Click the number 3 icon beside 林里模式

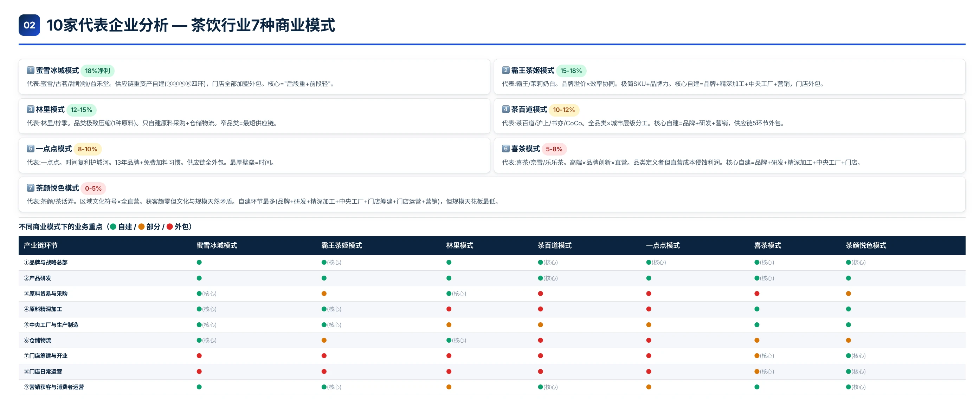tap(31, 110)
